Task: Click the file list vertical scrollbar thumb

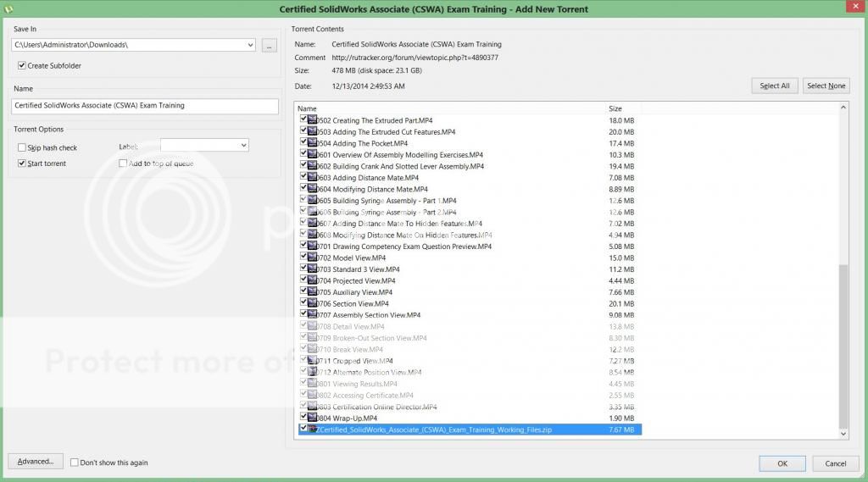Action: click(843, 346)
